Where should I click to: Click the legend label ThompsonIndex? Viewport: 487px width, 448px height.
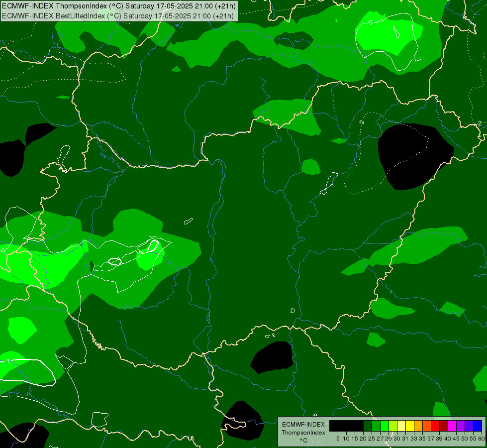pos(303,433)
